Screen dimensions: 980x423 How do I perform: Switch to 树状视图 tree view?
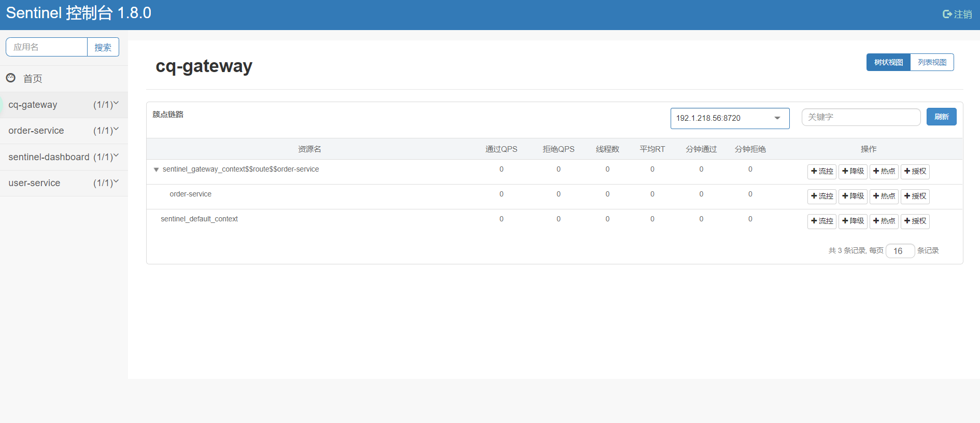(x=888, y=62)
